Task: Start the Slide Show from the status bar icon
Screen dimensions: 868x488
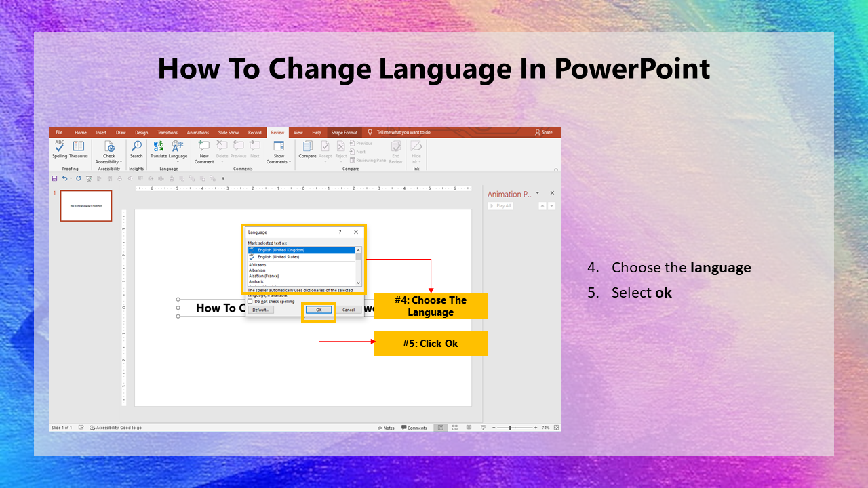Action: pos(483,428)
